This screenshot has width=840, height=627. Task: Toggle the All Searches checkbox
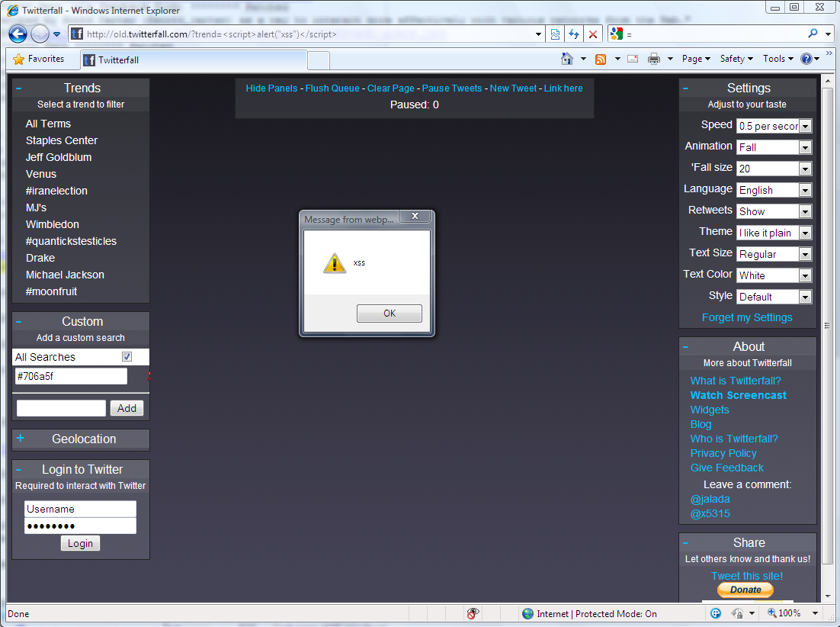(x=127, y=357)
